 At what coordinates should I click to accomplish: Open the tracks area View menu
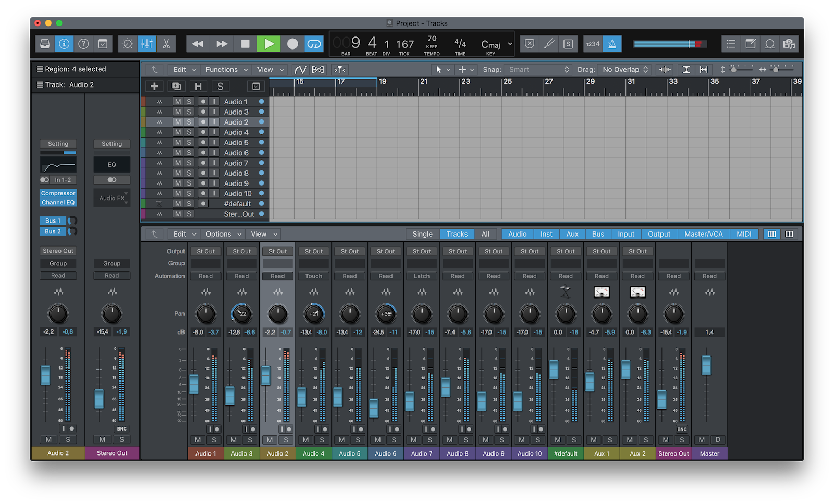coord(270,69)
